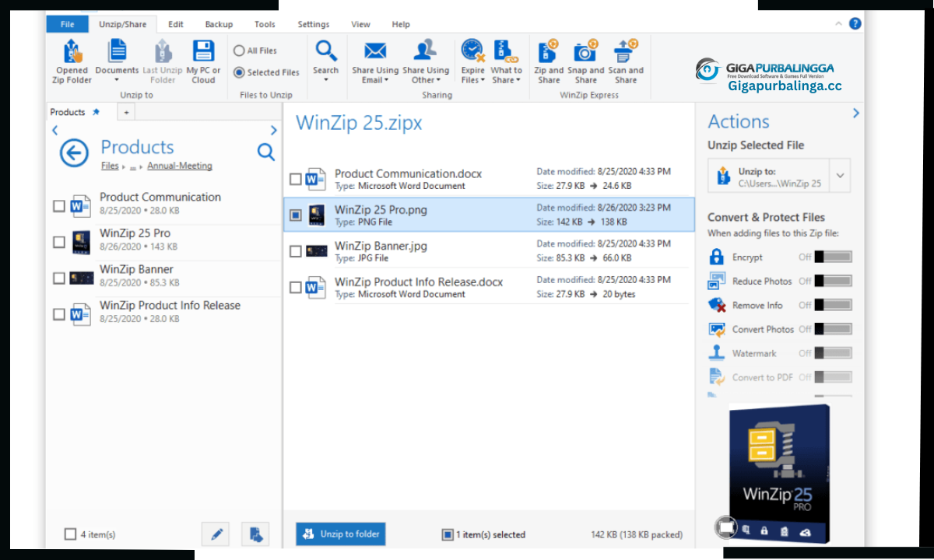This screenshot has height=560, width=934.
Task: Select the All Files radio button
Action: tap(239, 51)
